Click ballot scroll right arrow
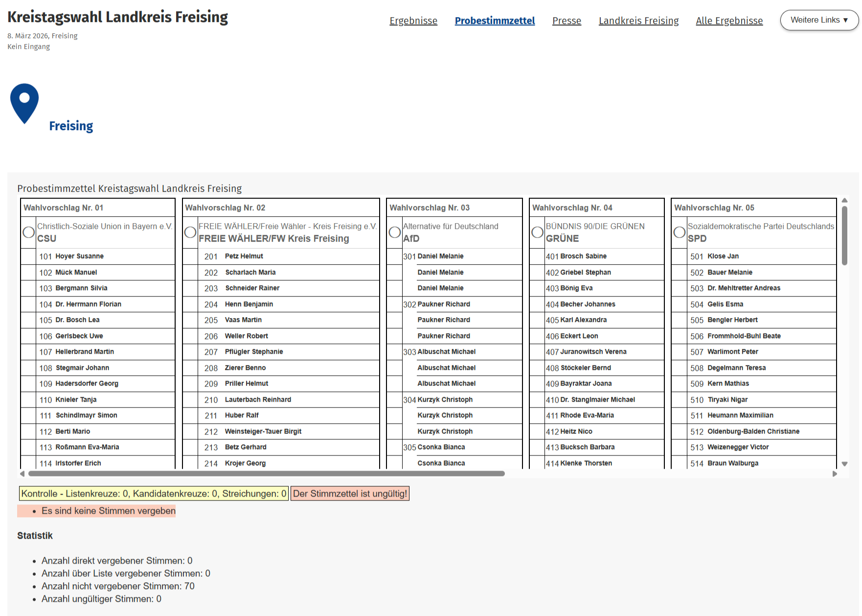Image resolution: width=862 pixels, height=616 pixels. (835, 474)
